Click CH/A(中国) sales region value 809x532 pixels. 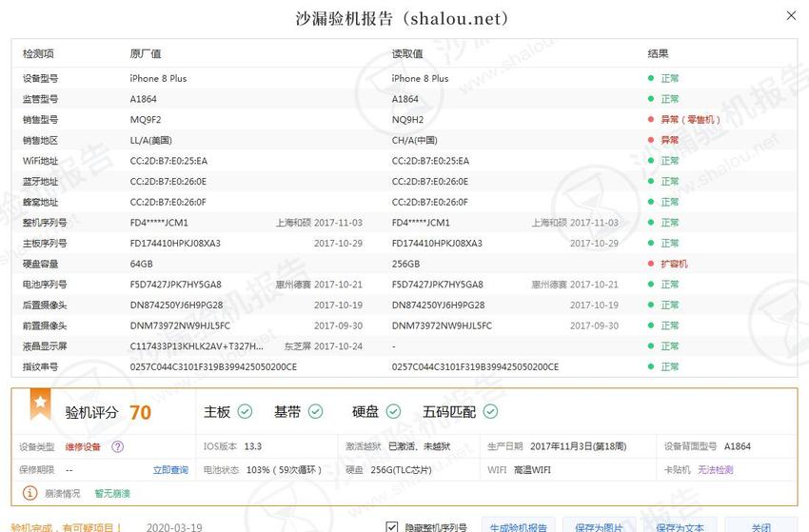pyautogui.click(x=414, y=140)
